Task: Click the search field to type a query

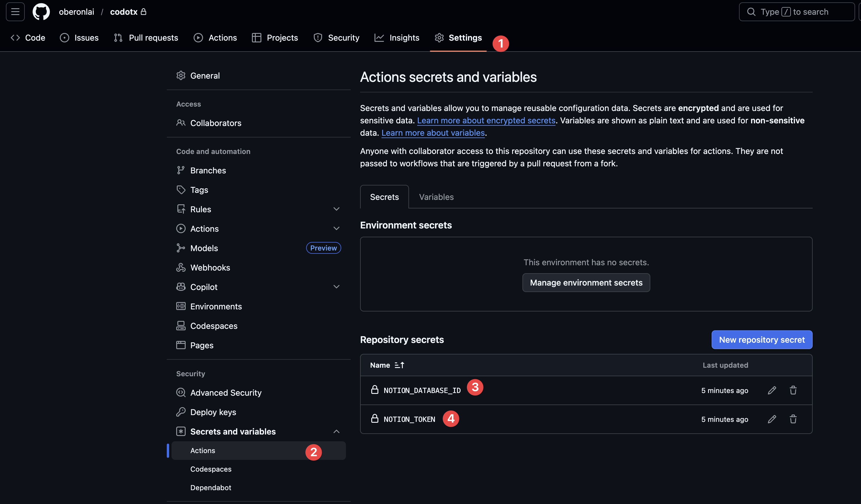Action: click(797, 11)
